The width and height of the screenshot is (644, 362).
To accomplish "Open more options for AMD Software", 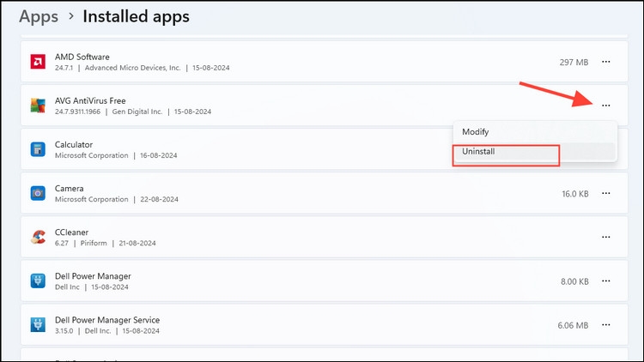I will click(606, 62).
